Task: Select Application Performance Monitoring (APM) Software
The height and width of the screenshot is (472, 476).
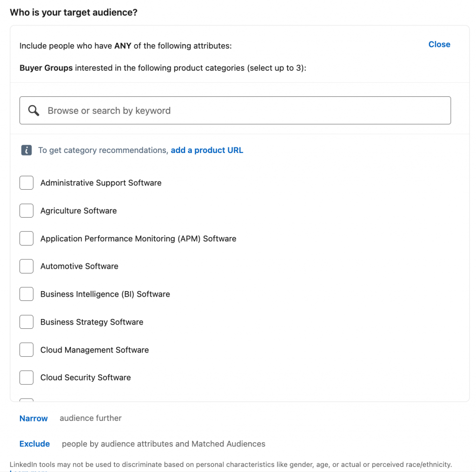Action: tap(26, 238)
